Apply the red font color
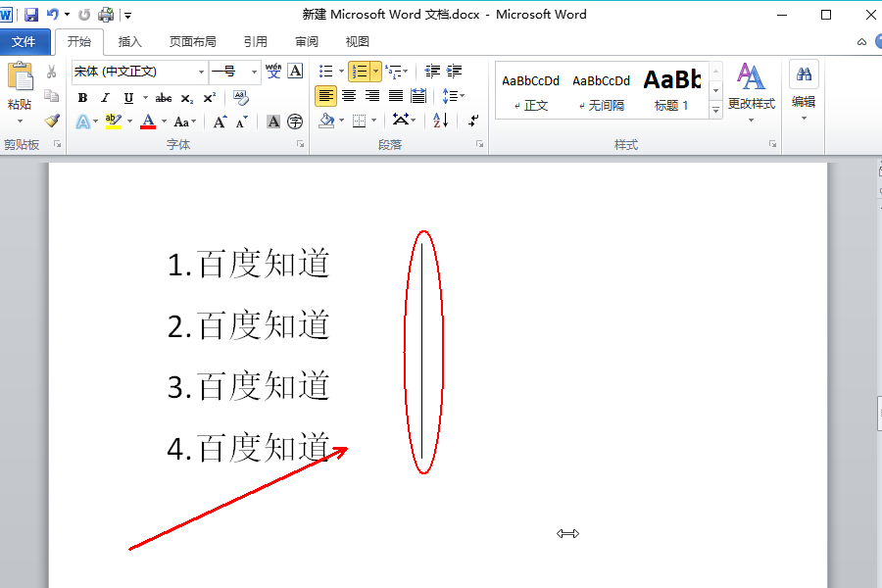 [148, 121]
